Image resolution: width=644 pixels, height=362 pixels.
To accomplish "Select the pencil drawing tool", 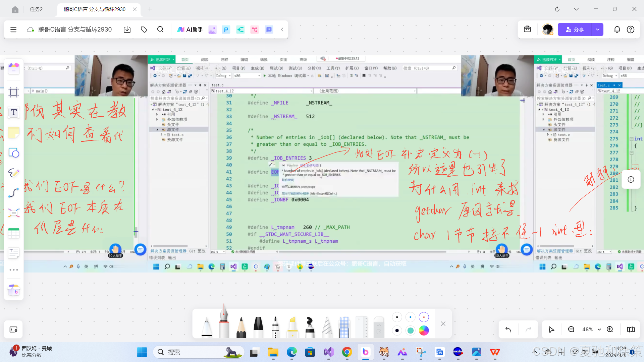I will [241, 326].
